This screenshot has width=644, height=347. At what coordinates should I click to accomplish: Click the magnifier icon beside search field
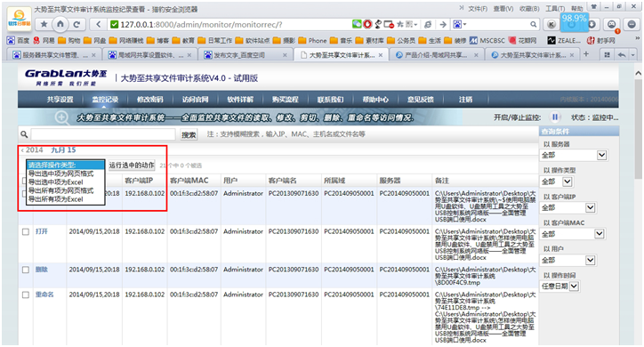pyautogui.click(x=24, y=134)
